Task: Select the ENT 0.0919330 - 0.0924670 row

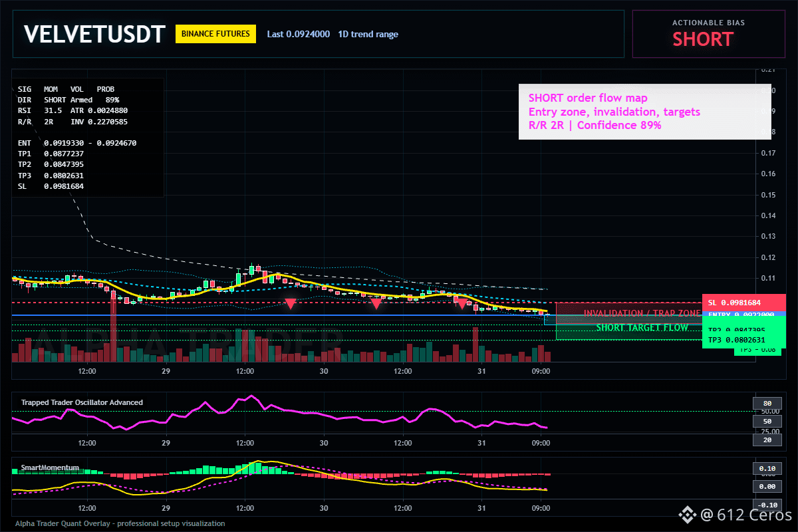Action: 77,143
